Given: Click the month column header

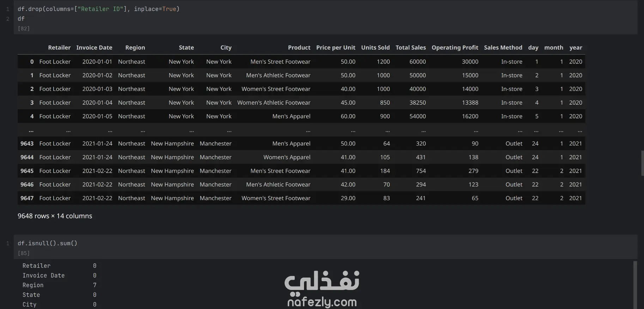Looking at the screenshot, I should [x=554, y=48].
